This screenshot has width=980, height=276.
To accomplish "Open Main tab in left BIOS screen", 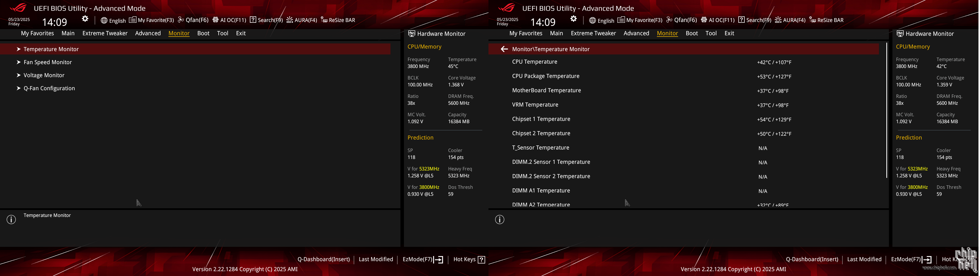I will point(68,33).
